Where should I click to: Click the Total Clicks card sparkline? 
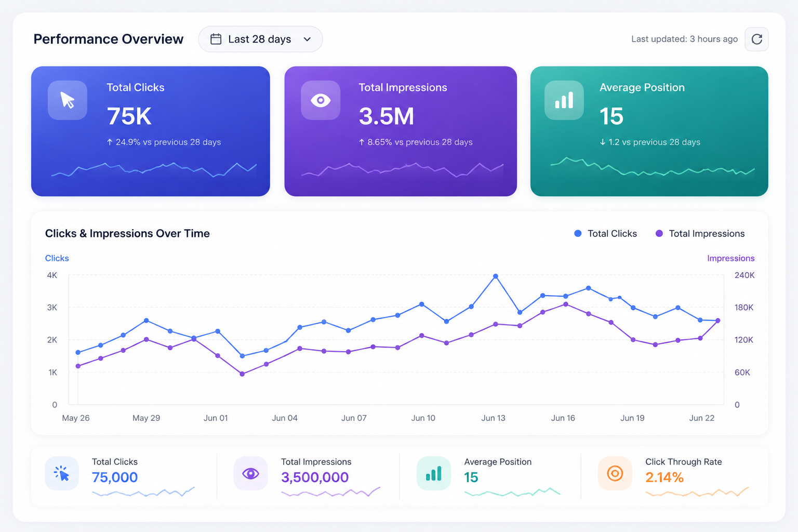point(154,169)
